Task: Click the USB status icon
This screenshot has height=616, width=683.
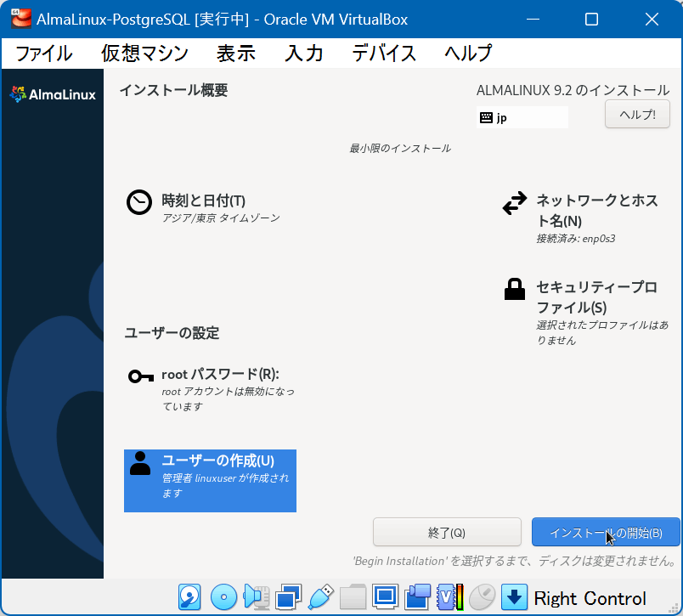Action: pos(320,596)
